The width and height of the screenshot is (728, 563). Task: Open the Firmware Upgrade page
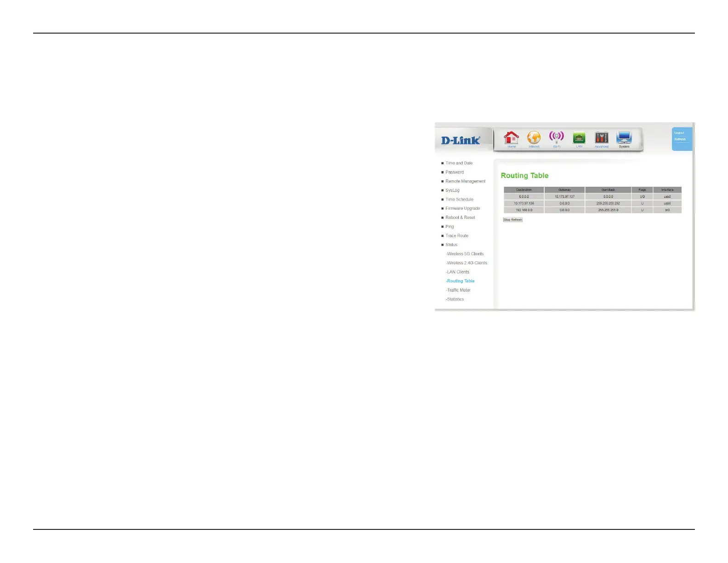pyautogui.click(x=462, y=208)
